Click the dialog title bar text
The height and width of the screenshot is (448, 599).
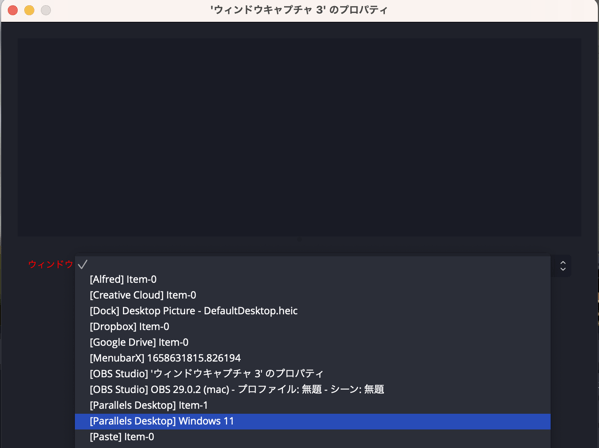299,10
